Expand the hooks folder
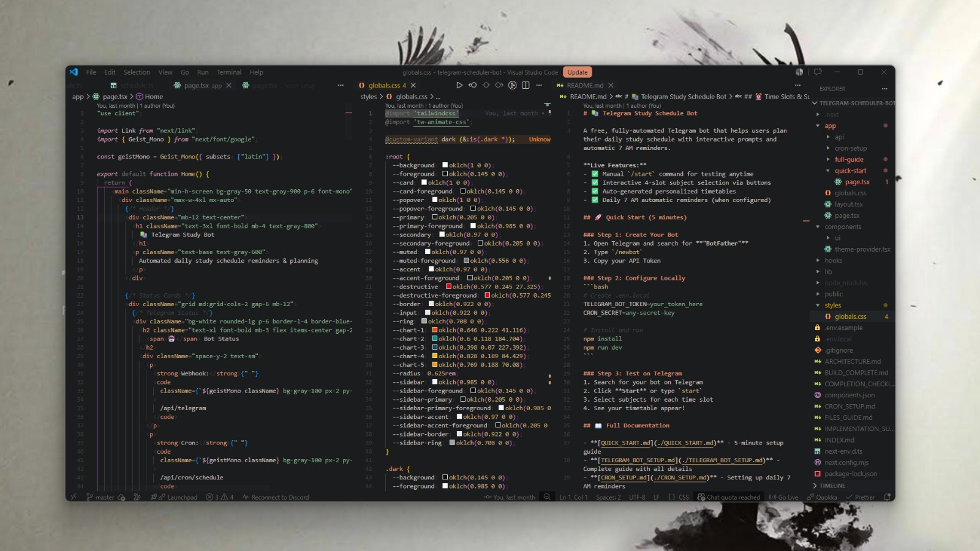Viewport: 980px width, 551px height. coord(818,260)
